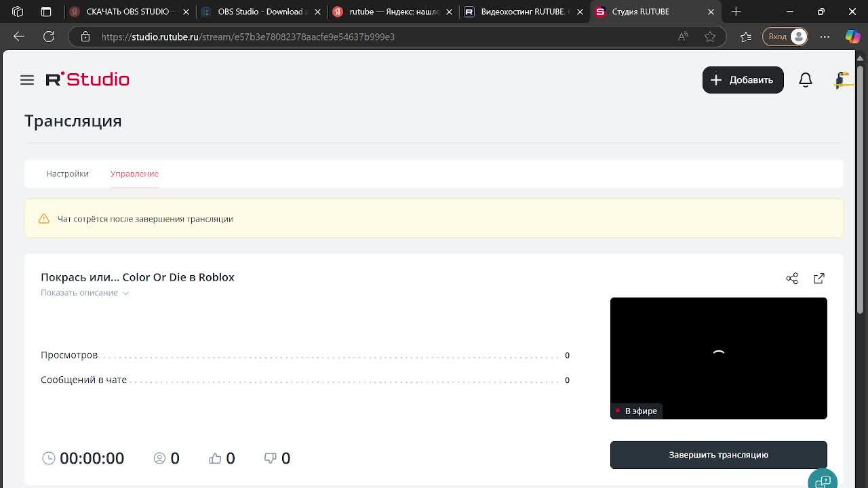Click the Добавить button
868x488 pixels.
click(743, 80)
